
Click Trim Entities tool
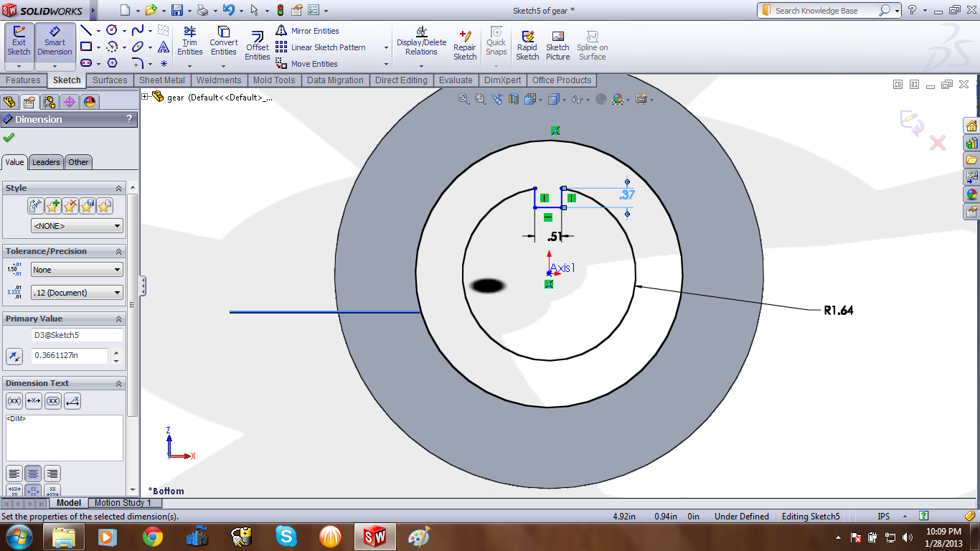190,42
